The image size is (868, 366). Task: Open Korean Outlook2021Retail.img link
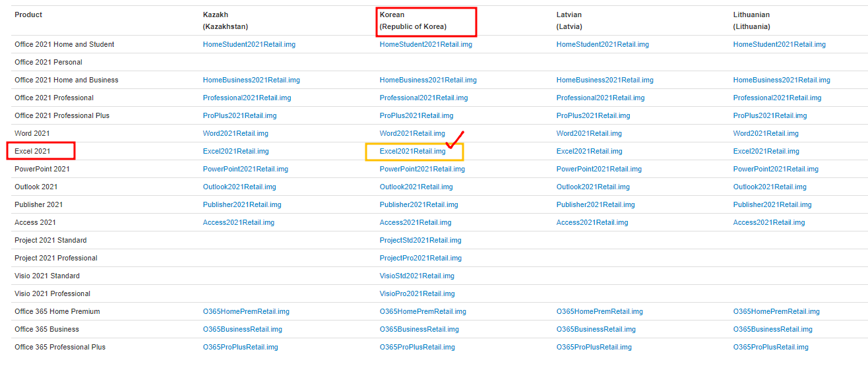[416, 187]
